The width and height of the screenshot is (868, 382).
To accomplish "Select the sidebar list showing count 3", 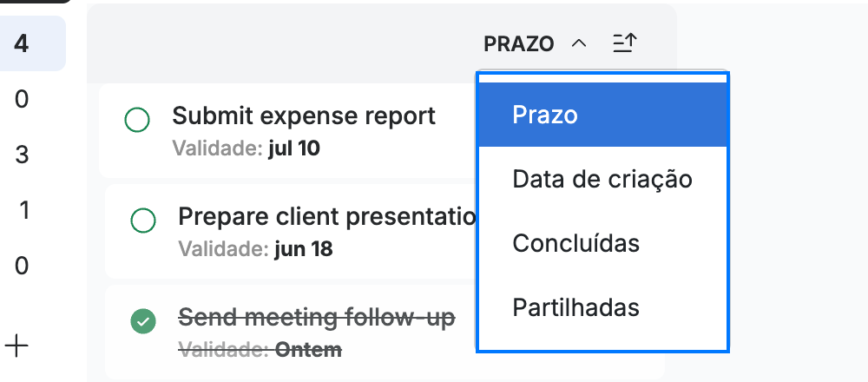I will tap(22, 155).
